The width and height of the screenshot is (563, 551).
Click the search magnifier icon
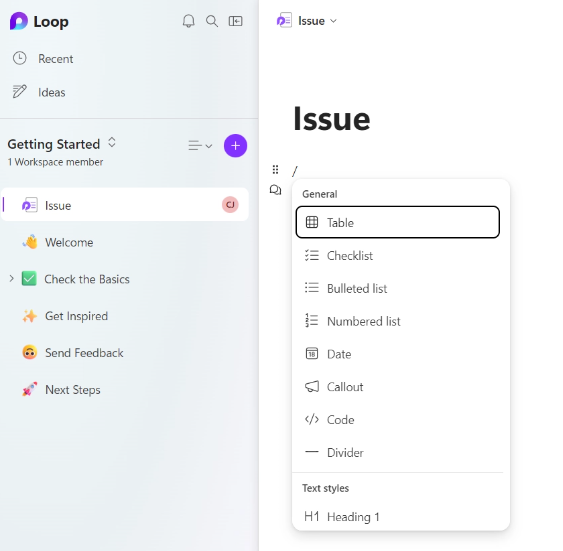coord(212,21)
